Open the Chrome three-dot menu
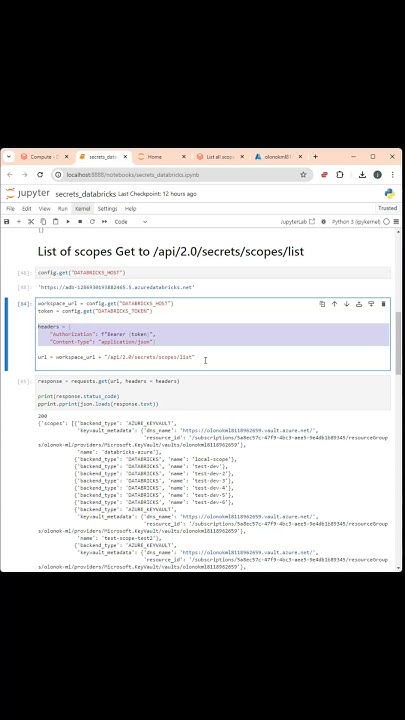Viewport: 405px width, 720px height. click(393, 175)
